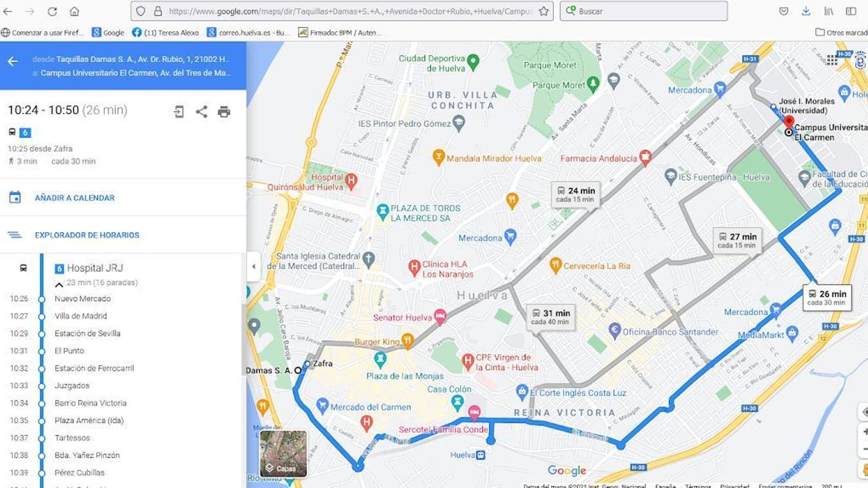Send directions to phone icon

click(x=178, y=112)
